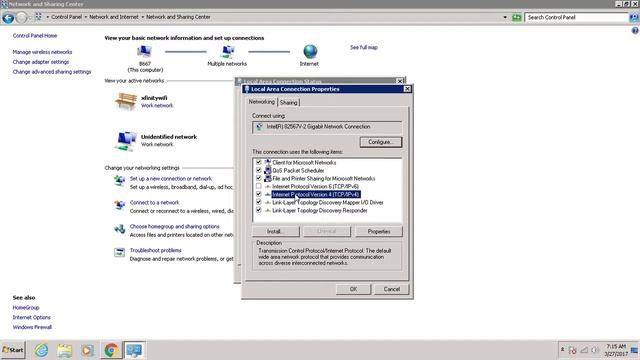The width and height of the screenshot is (640, 360).
Task: Open Windows Firewall link
Action: 32,327
